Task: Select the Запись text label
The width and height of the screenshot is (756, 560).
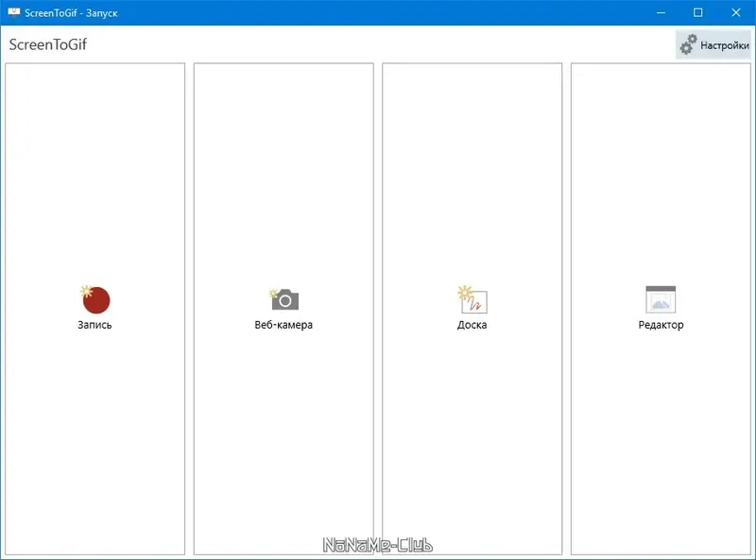Action: [94, 325]
